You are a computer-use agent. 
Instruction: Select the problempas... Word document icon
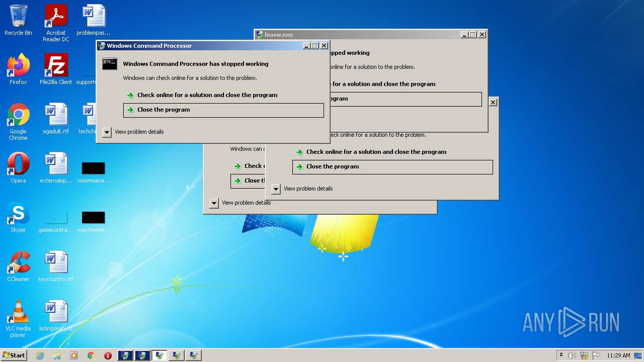click(94, 20)
